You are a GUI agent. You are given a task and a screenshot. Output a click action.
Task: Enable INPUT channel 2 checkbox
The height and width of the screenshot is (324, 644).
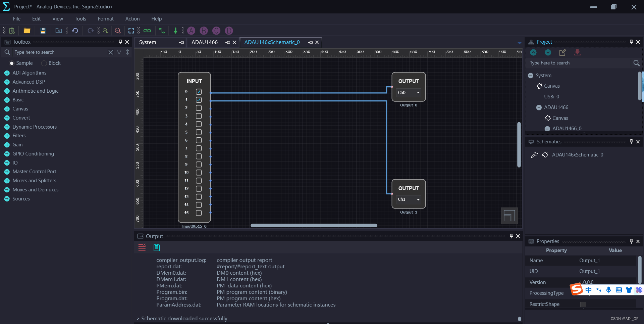point(199,108)
